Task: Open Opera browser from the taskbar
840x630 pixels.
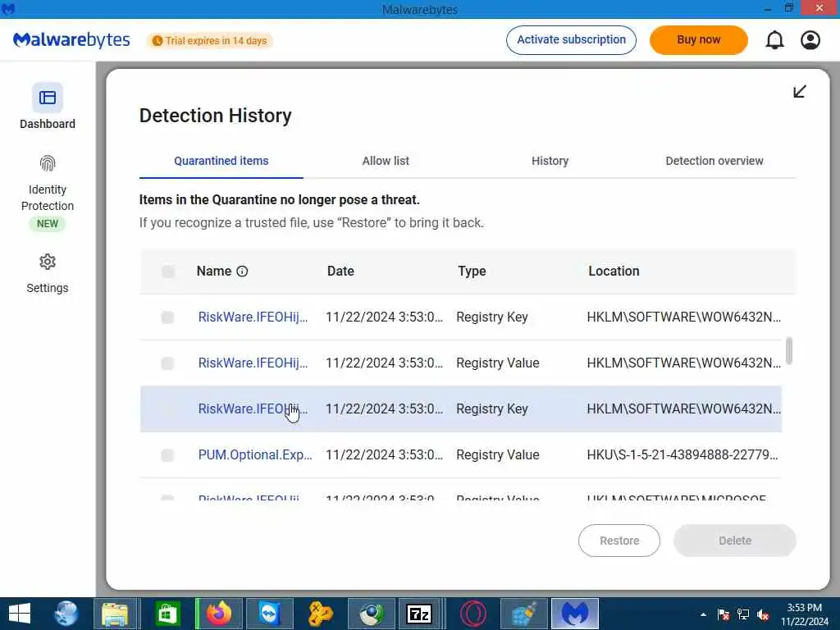Action: coord(473,614)
